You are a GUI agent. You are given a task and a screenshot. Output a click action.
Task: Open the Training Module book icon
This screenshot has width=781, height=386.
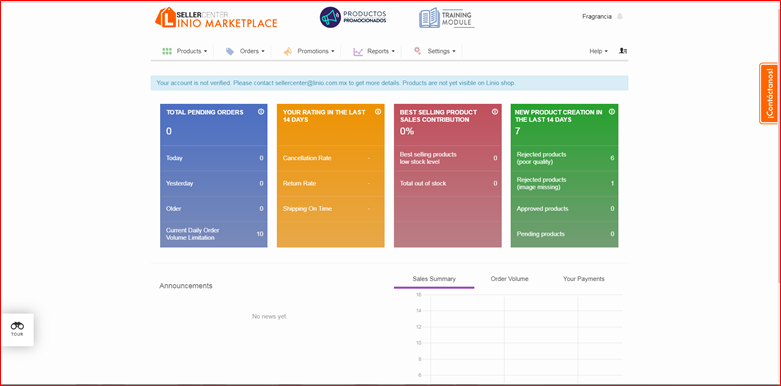pyautogui.click(x=429, y=17)
